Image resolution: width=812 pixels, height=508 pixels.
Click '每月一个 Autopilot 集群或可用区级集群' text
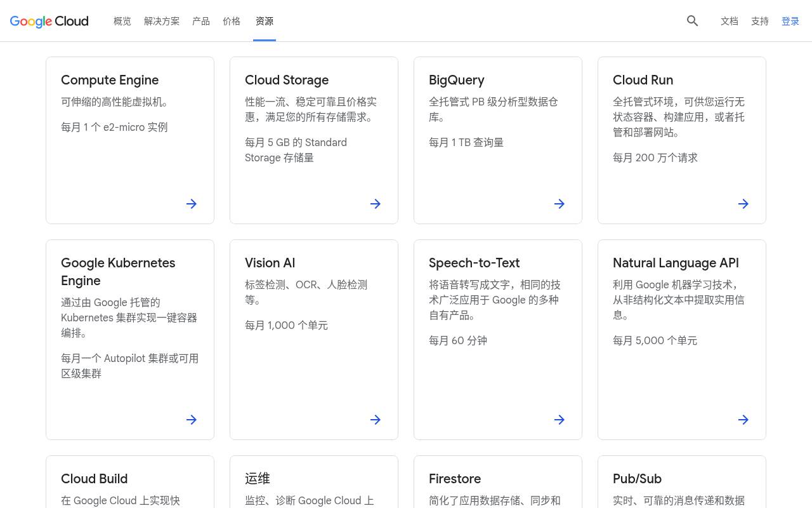[x=130, y=366]
